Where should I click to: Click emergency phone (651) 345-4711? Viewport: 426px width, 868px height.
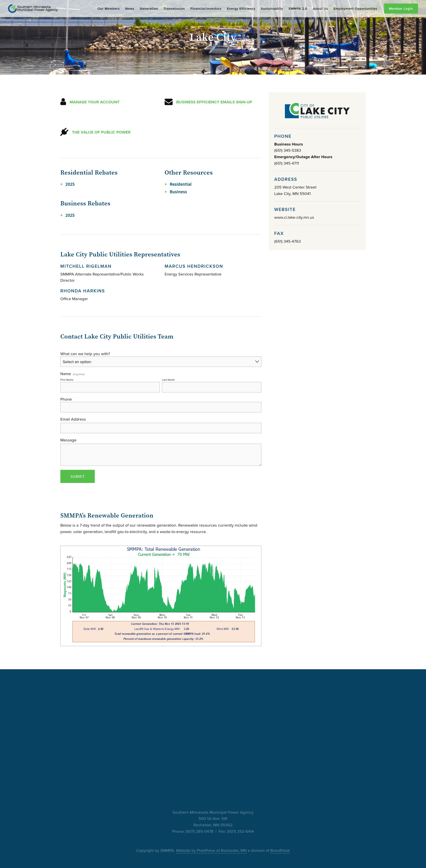[x=286, y=163]
